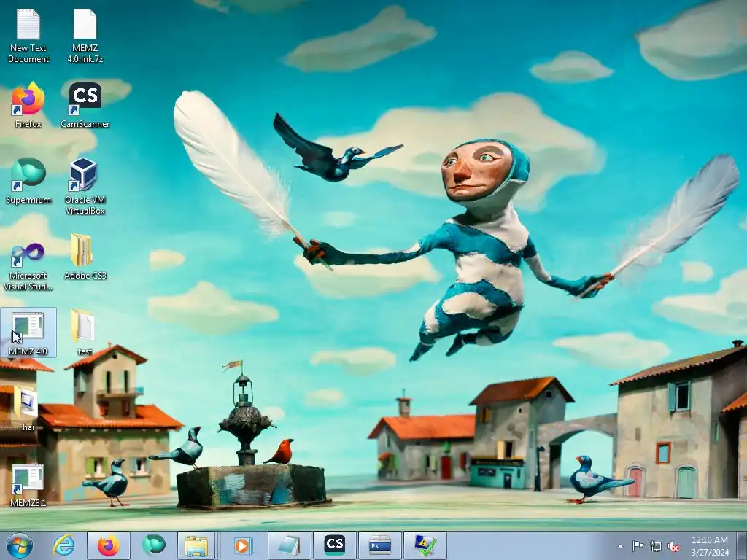Screen dimensions: 747x560
Task: Select the MEMZ 4.0.lnk.7z file icon
Action: [x=85, y=36]
